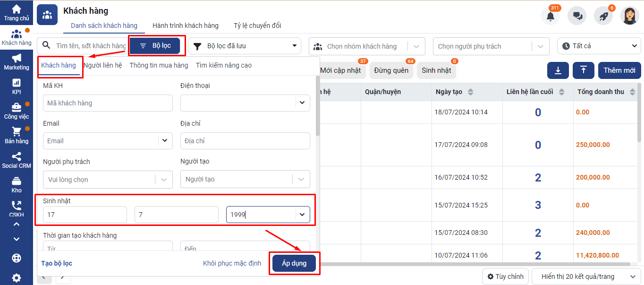Click the upload import icon button
This screenshot has width=644, height=285.
pos(584,70)
